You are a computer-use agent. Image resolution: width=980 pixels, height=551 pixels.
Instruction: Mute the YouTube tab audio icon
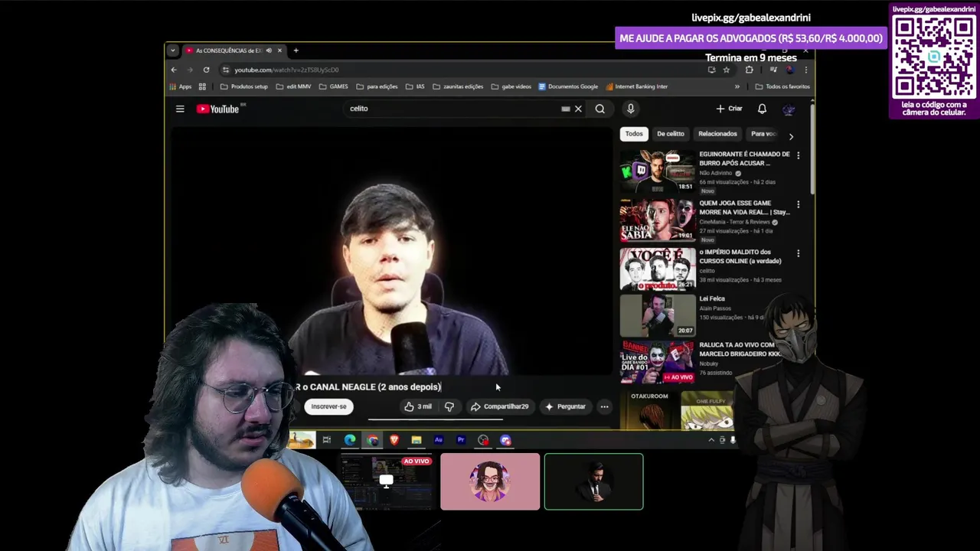269,51
